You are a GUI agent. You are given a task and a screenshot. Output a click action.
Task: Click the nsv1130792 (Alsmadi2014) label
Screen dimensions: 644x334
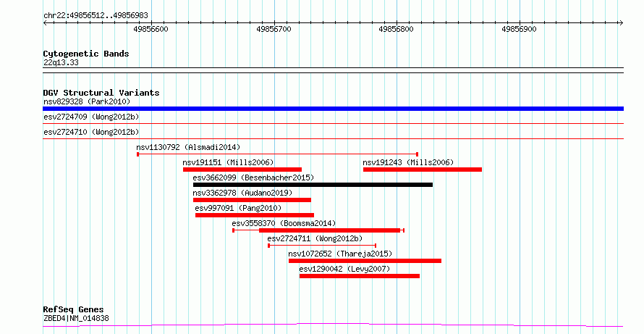pos(188,147)
